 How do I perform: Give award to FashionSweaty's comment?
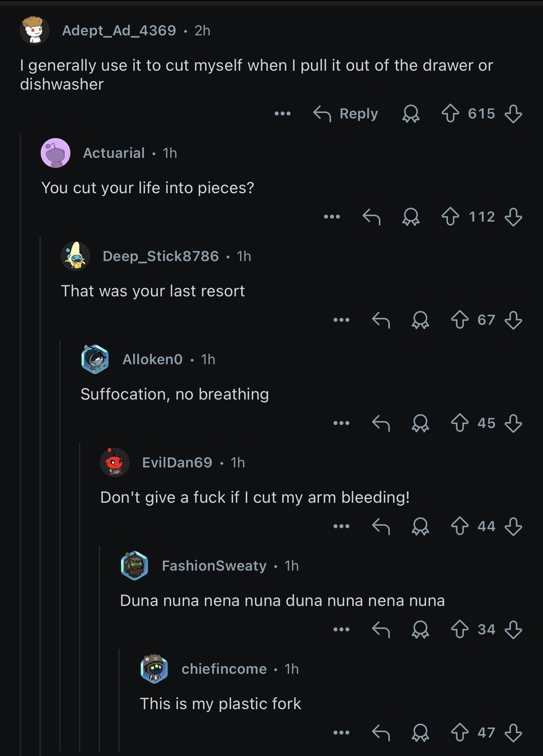click(420, 629)
